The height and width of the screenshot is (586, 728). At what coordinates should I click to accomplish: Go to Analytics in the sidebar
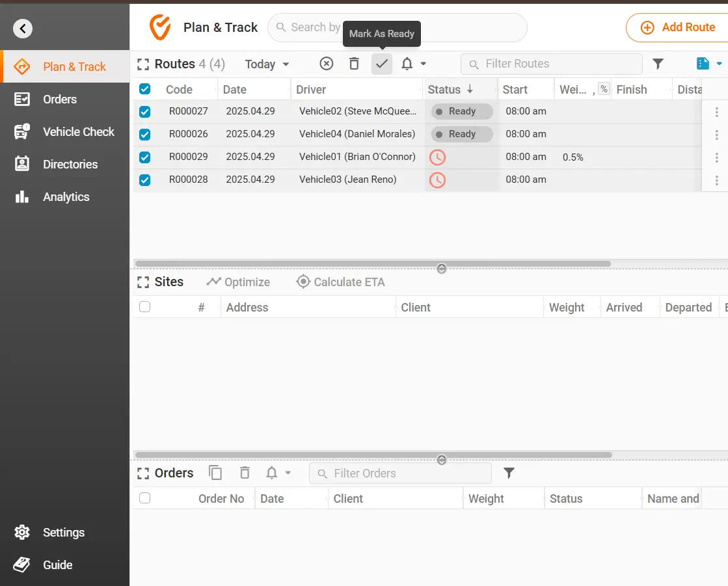(66, 197)
